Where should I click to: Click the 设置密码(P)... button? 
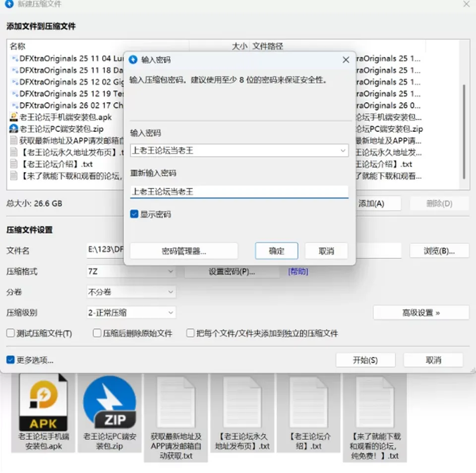point(232,271)
